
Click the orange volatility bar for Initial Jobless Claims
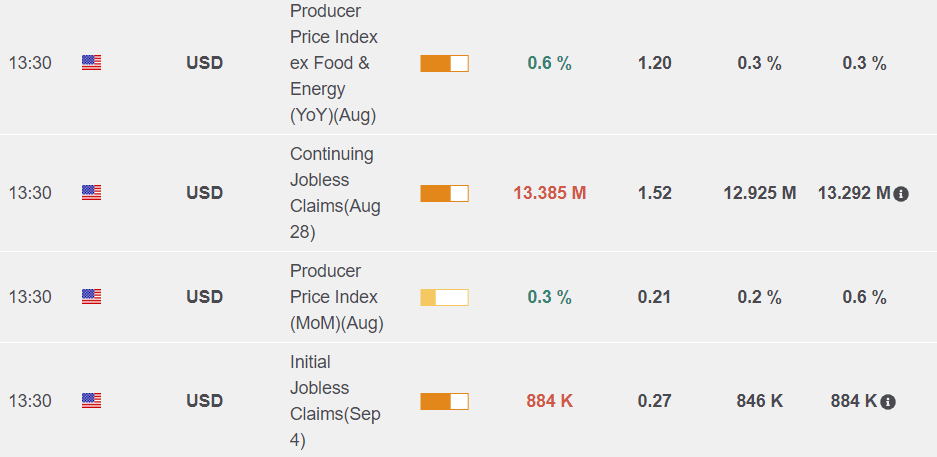click(444, 401)
